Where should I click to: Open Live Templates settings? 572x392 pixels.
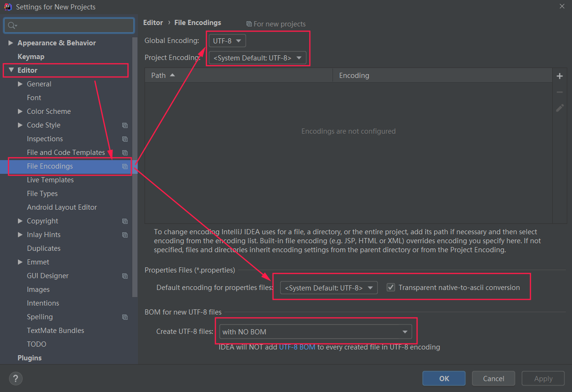coord(50,180)
